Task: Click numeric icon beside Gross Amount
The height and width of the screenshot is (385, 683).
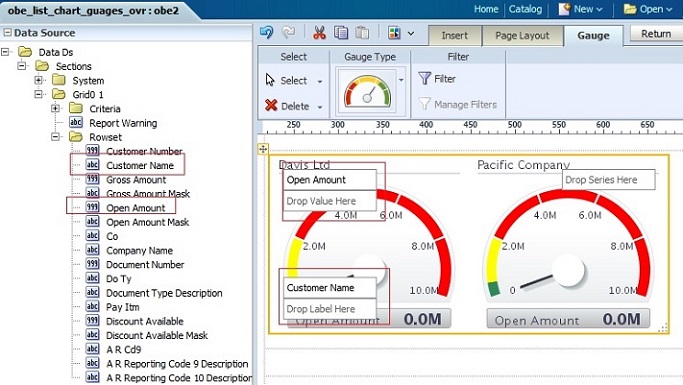Action: pos(92,179)
